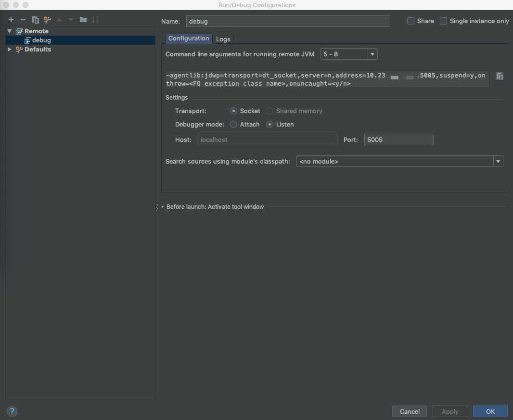Switch to the Configuration tab
Viewport: 513px width, 420px height.
[x=189, y=38]
